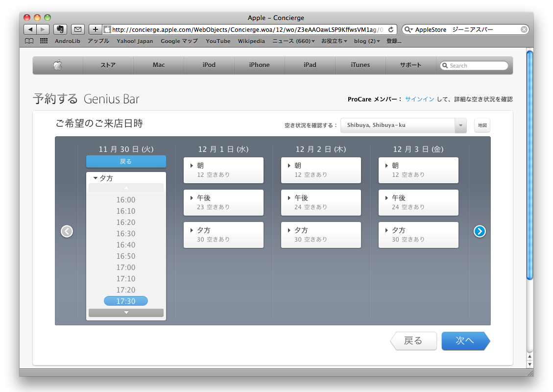The image size is (553, 392).
Task: Click the vertical page scrollbar thumb
Action: click(x=529, y=165)
